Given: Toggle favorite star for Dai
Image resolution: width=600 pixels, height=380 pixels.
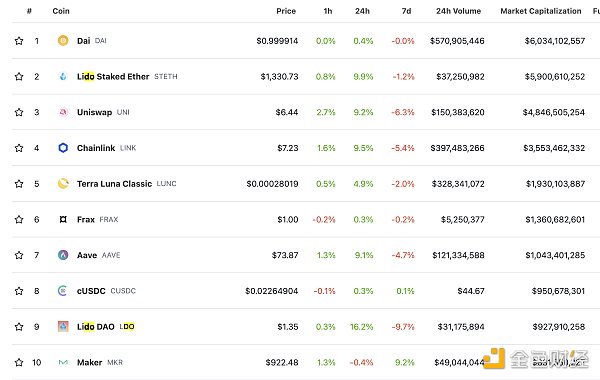Looking at the screenshot, I should click(19, 41).
